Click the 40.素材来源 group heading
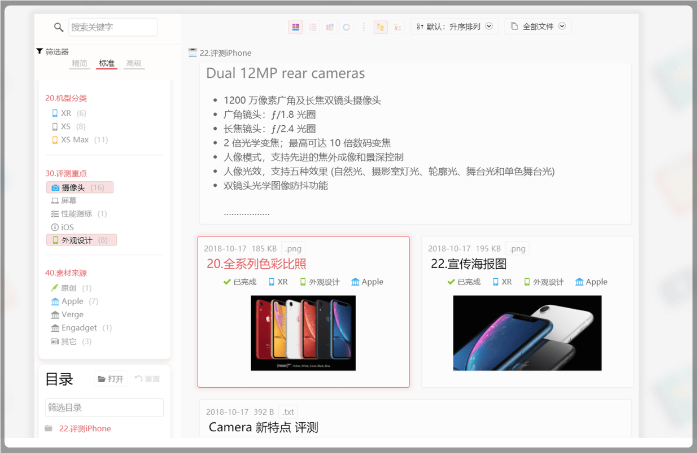The image size is (697, 453). pyautogui.click(x=66, y=273)
